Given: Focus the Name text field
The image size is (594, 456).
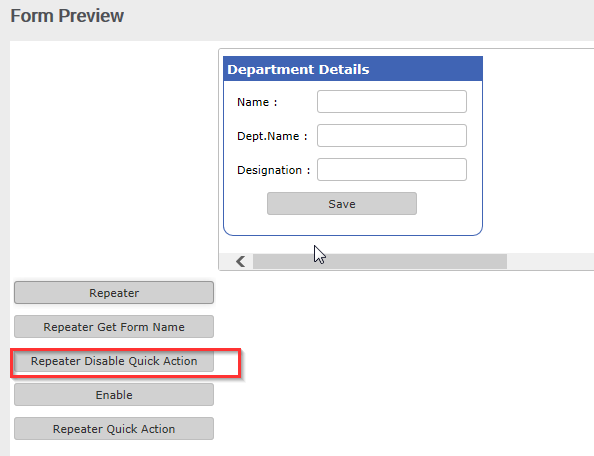Looking at the screenshot, I should click(x=392, y=102).
